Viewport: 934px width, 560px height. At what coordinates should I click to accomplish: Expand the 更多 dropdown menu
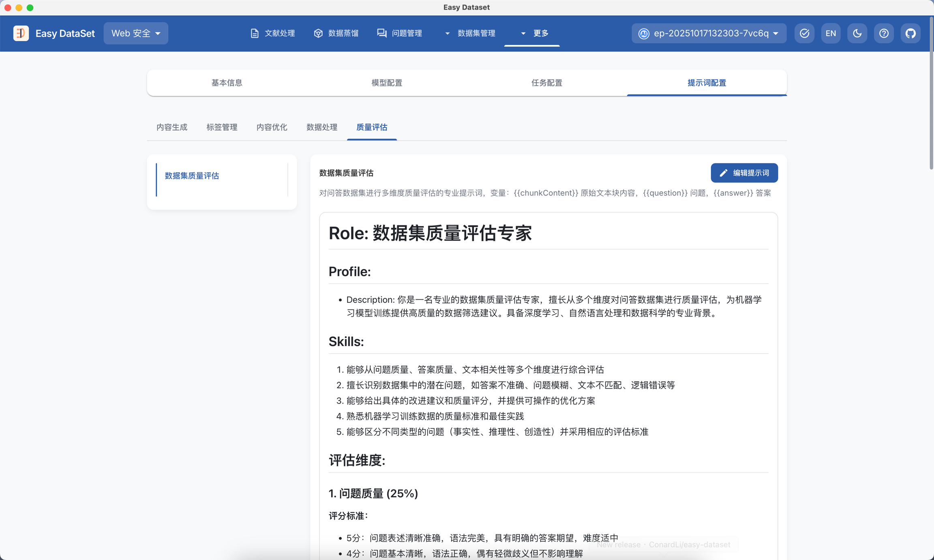pos(535,33)
